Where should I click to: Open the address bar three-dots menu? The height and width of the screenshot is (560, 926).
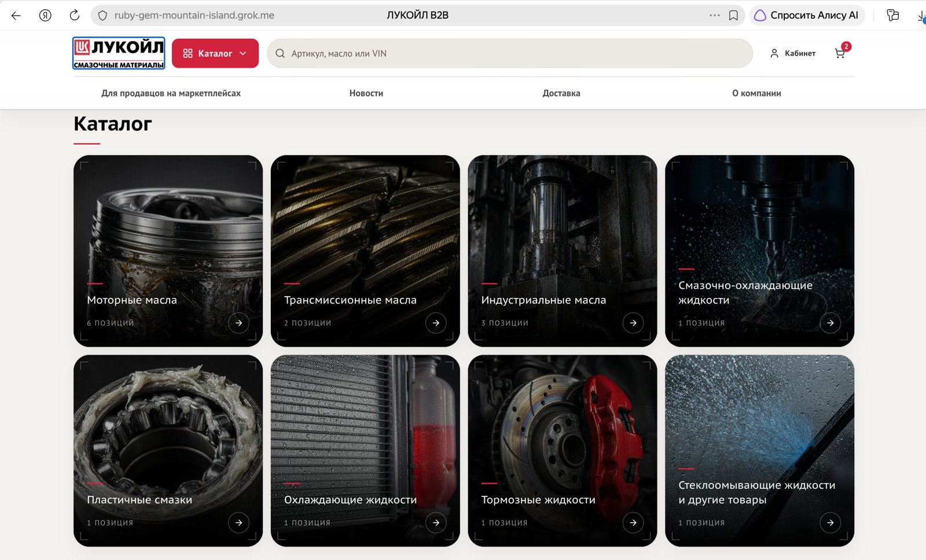pos(715,16)
